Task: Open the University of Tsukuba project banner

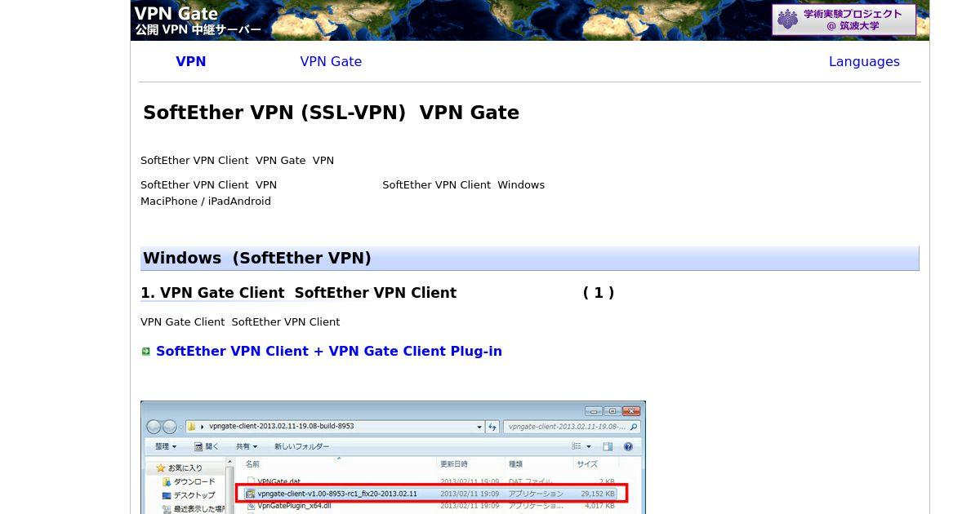Action: [x=844, y=20]
